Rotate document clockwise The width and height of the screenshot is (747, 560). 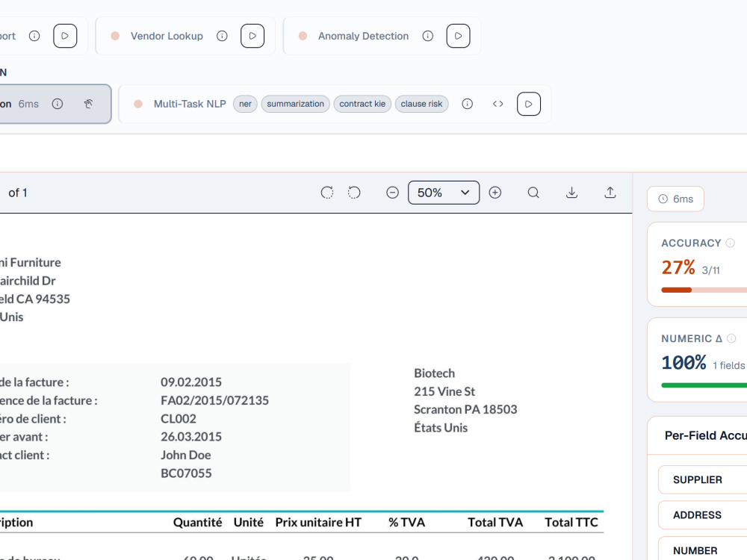(x=327, y=193)
